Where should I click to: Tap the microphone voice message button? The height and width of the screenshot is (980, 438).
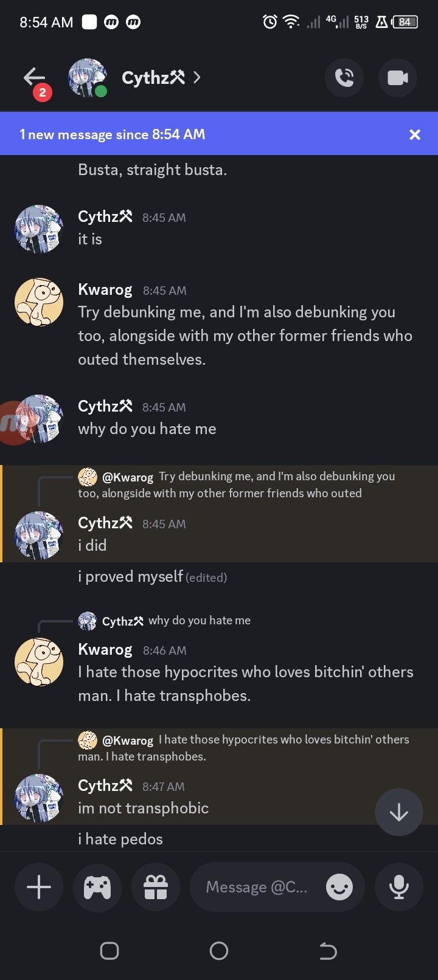point(399,888)
